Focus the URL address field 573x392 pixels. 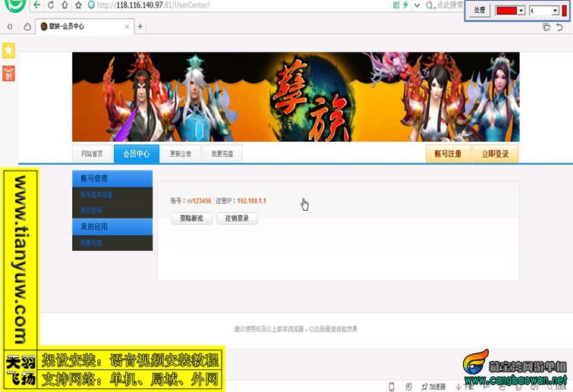pyautogui.click(x=241, y=5)
